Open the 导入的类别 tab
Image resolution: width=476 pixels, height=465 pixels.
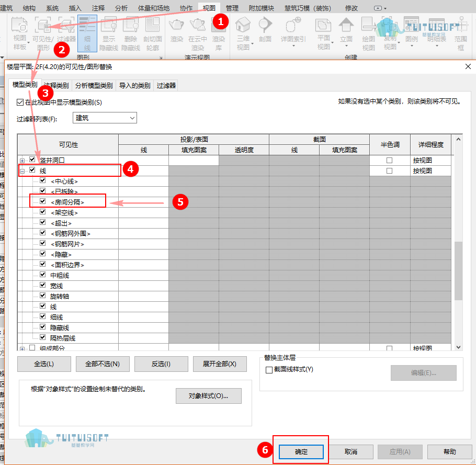pos(135,86)
